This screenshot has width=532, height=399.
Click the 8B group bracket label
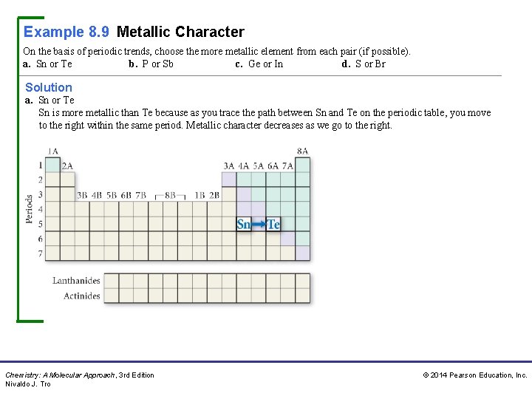click(x=171, y=196)
